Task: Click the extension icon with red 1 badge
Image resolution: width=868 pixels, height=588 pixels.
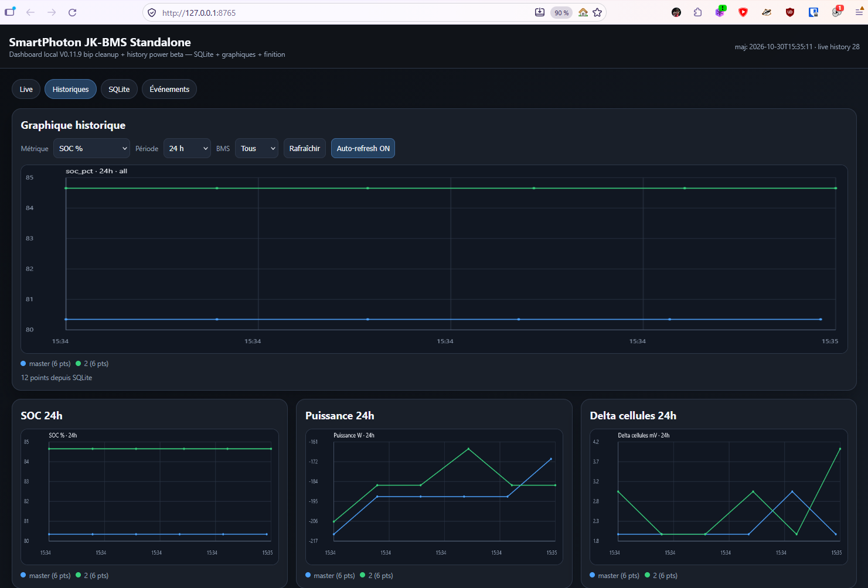Action: point(838,12)
